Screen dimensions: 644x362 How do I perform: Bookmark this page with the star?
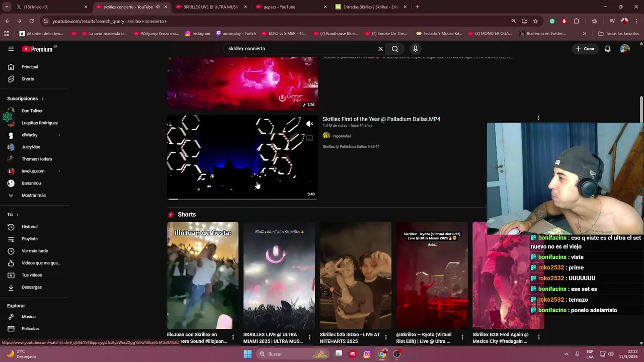[x=535, y=21]
